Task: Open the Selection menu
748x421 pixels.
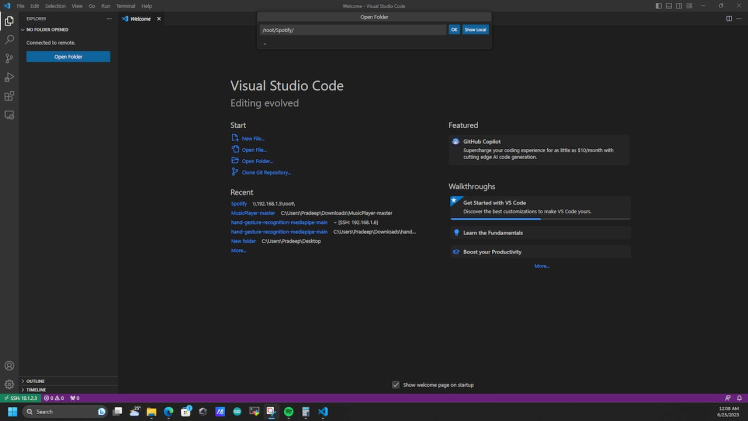Action: (x=55, y=6)
